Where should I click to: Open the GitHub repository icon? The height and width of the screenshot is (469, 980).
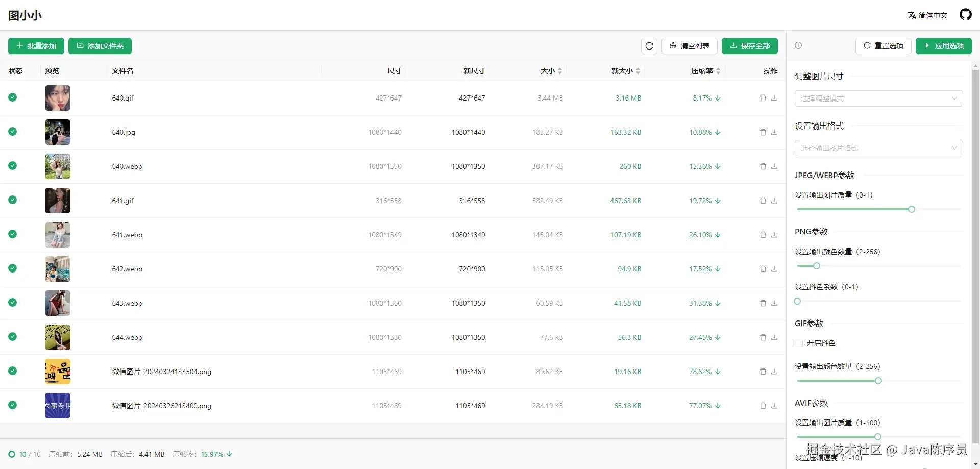coord(965,15)
